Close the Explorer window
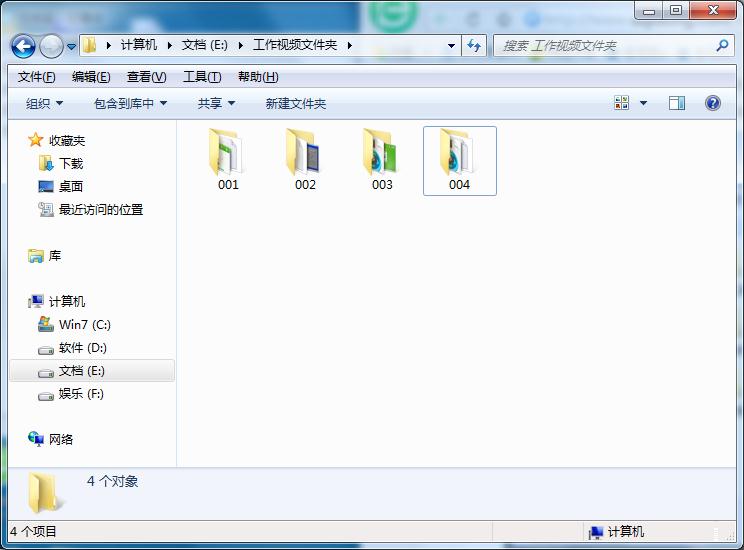 click(x=713, y=10)
